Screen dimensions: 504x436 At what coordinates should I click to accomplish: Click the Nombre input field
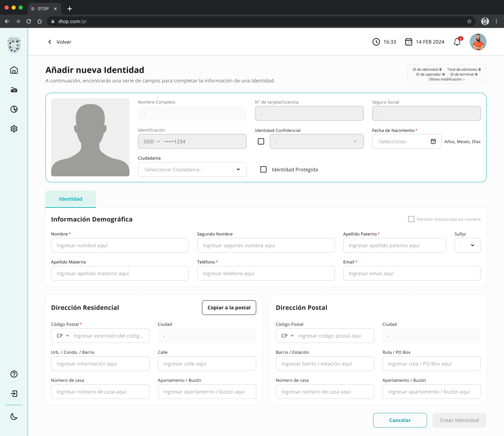pyautogui.click(x=120, y=245)
